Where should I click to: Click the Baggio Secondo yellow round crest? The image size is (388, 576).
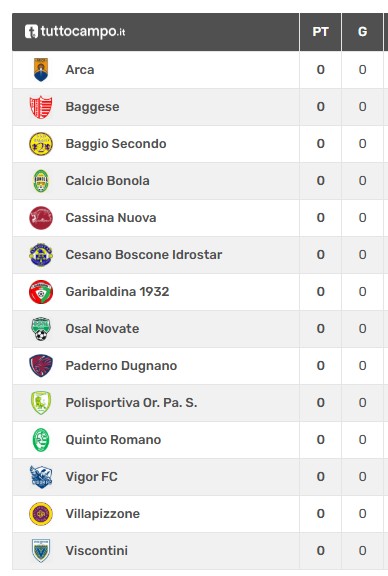coord(41,144)
